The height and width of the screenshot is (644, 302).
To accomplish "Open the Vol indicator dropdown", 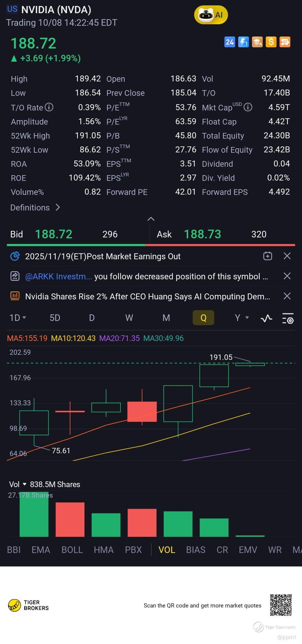I will coord(18,484).
